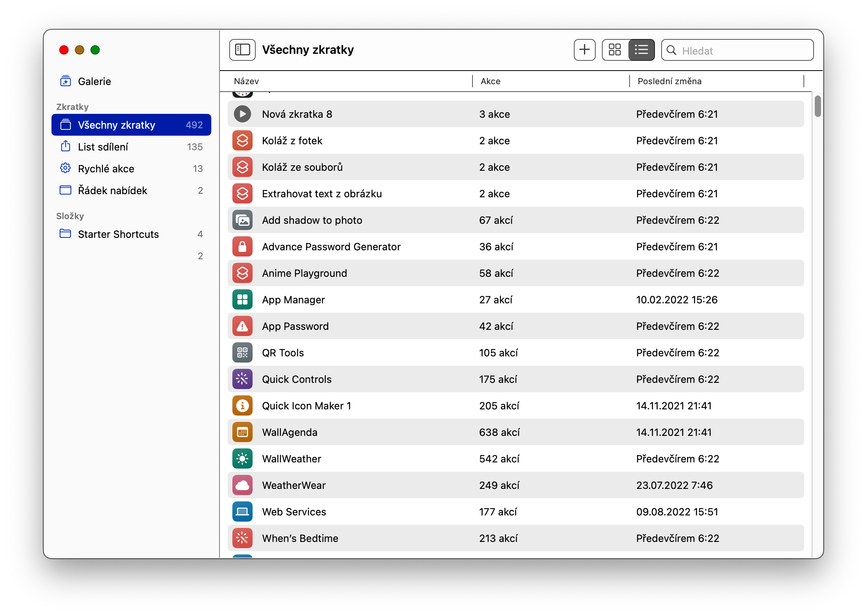Click the Web Services laptop icon

[x=242, y=512]
